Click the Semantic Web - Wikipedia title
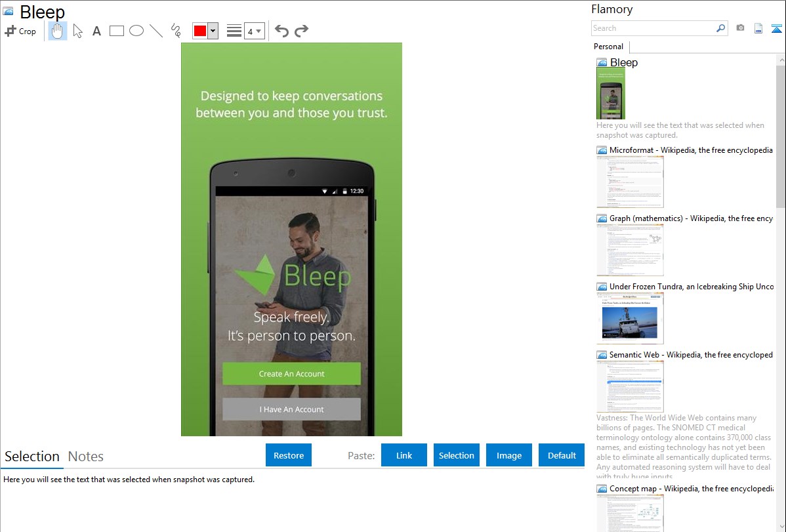The image size is (786, 532). [691, 354]
